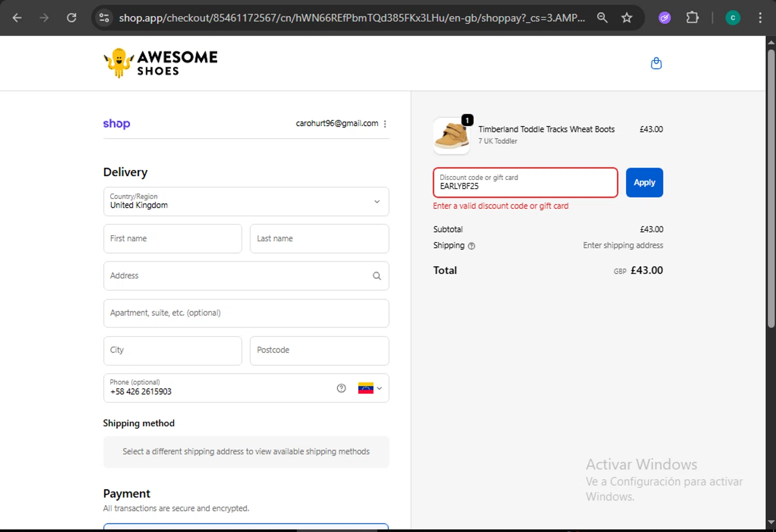Show phone number help tooltip
This screenshot has width=776, height=532.
pos(341,388)
